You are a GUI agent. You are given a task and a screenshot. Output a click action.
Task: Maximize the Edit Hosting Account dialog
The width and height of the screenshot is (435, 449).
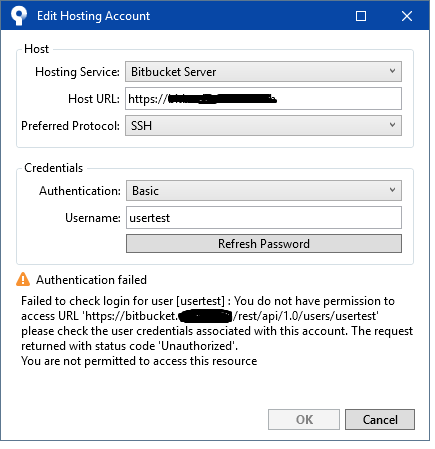pyautogui.click(x=361, y=16)
